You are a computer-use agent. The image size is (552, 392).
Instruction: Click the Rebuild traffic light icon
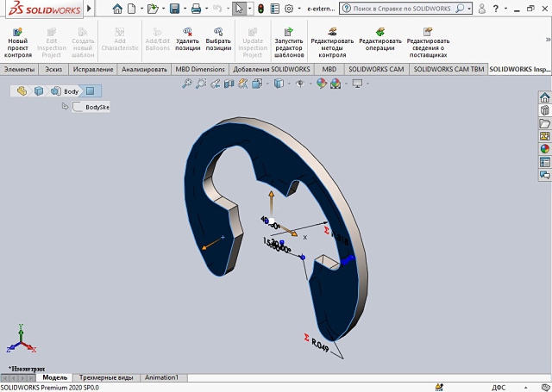click(x=261, y=9)
